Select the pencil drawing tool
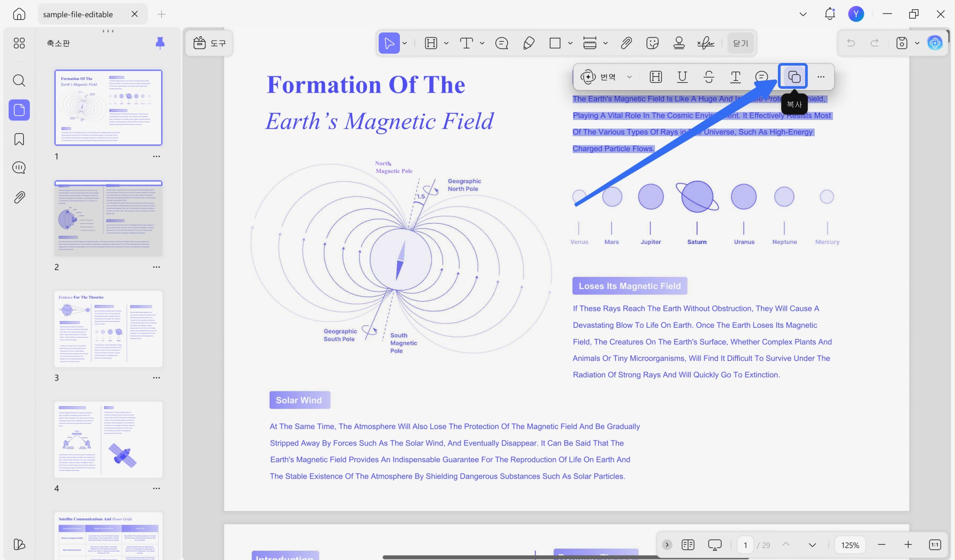 (529, 43)
